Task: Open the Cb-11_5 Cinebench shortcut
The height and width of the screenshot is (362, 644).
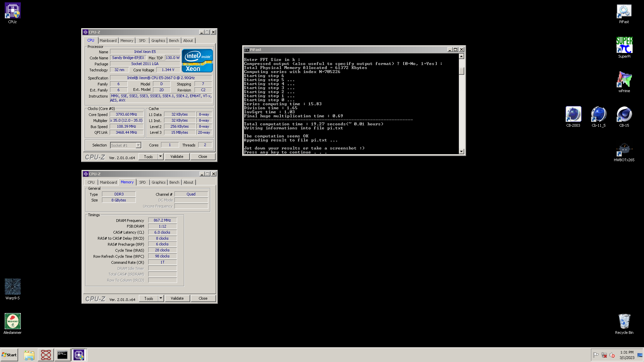Action: 598,117
